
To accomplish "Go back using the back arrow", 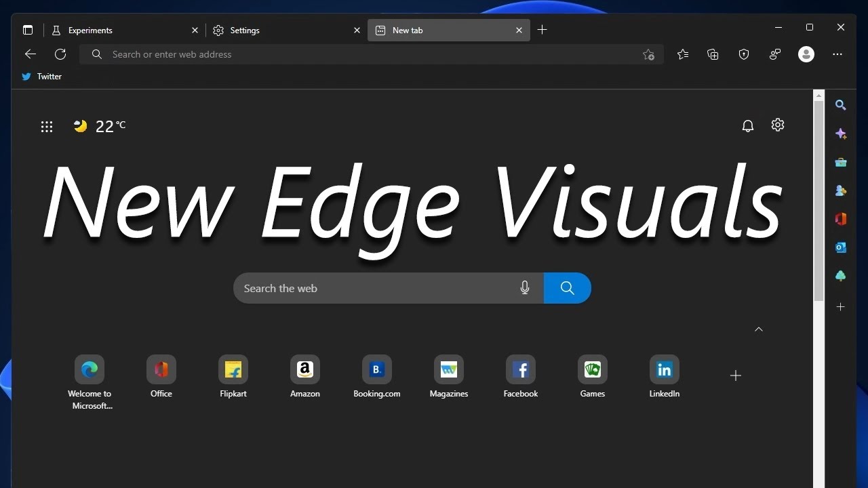I will point(30,54).
